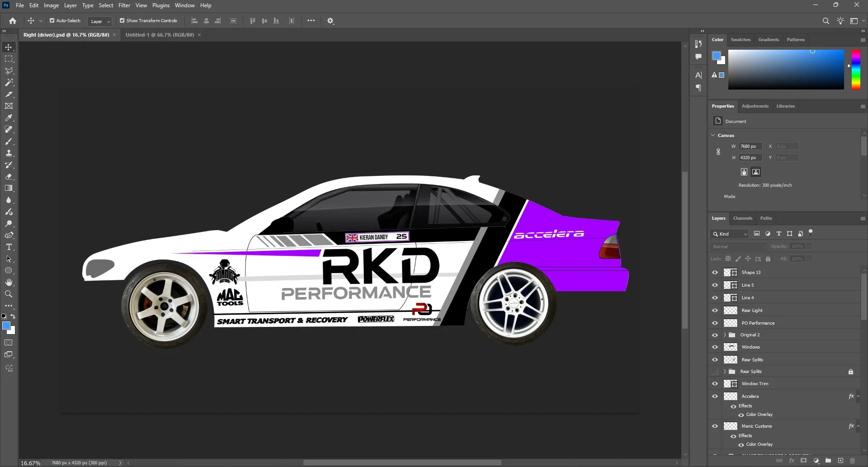Select the Rectangular Marquee tool
Screen dimensions: 868x467
click(9, 59)
